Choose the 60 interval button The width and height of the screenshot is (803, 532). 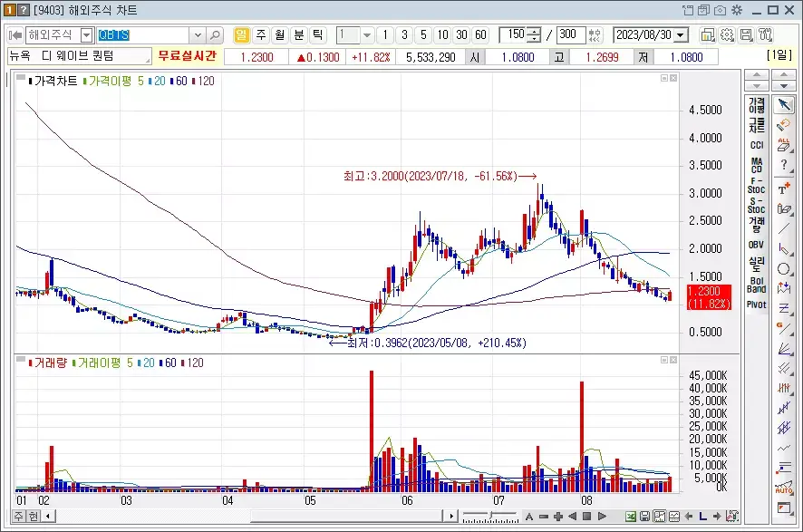coord(480,34)
